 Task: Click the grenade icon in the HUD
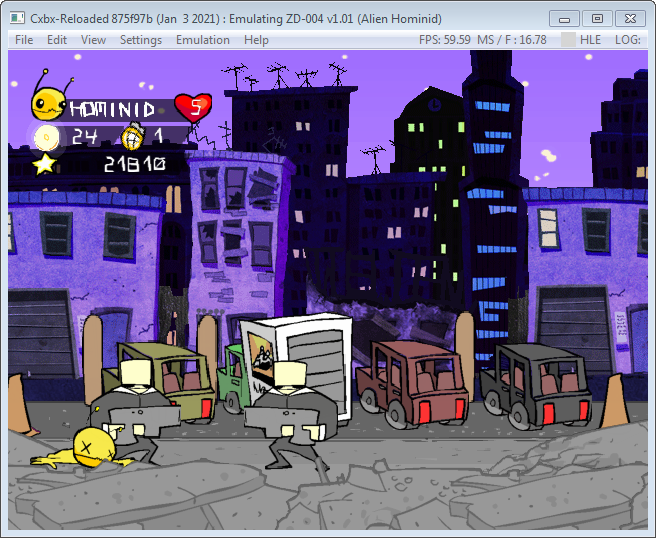[x=133, y=136]
